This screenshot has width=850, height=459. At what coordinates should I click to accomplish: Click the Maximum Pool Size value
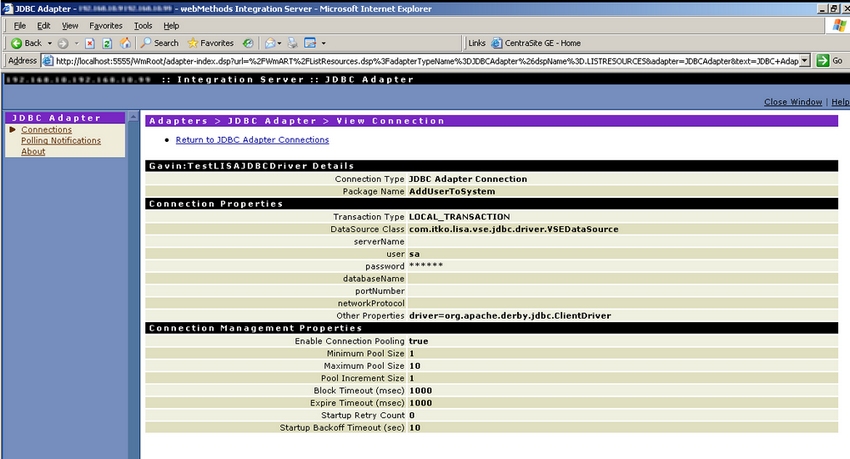click(x=415, y=366)
